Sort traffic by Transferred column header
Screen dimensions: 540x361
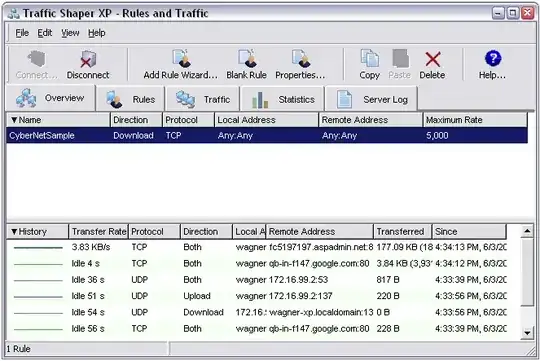click(403, 231)
